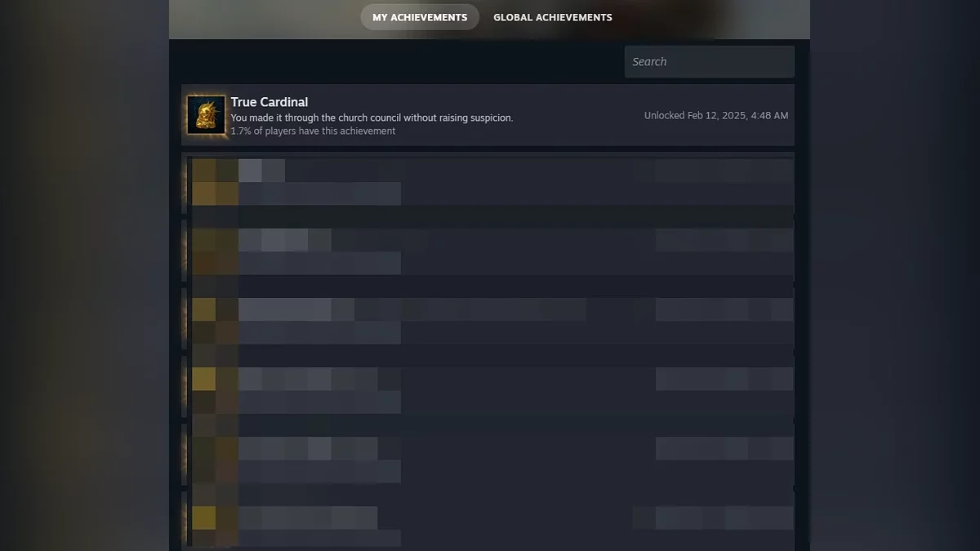980x551 pixels.
Task: Open the Global Achievements tab
Action: point(553,17)
